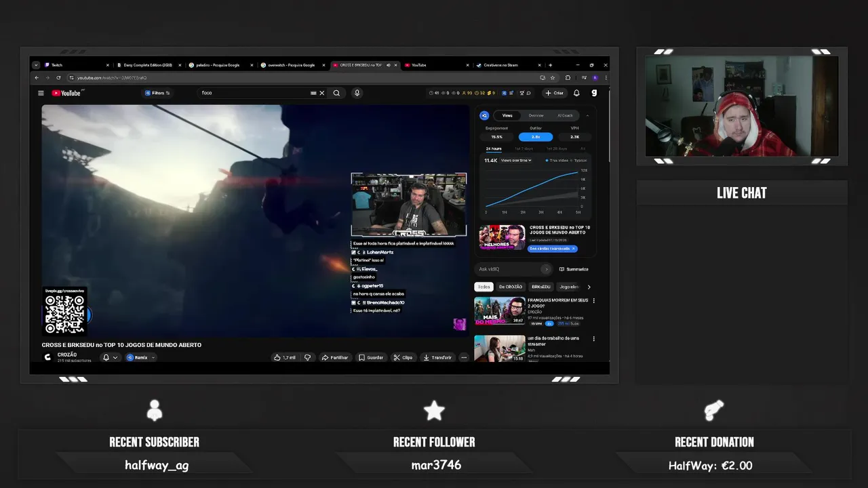The image size is (868, 488).
Task: Click the Guardar save button
Action: coord(371,357)
